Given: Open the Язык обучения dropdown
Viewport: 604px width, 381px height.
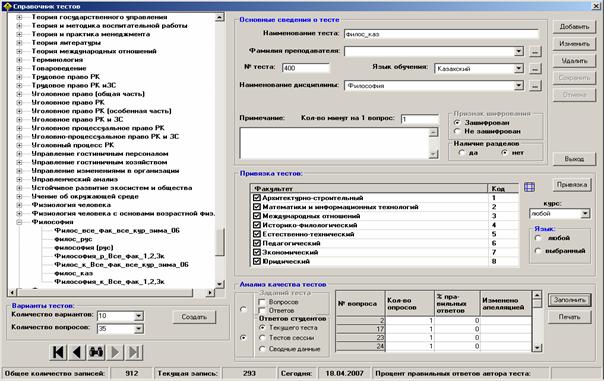Looking at the screenshot, I should pyautogui.click(x=519, y=69).
